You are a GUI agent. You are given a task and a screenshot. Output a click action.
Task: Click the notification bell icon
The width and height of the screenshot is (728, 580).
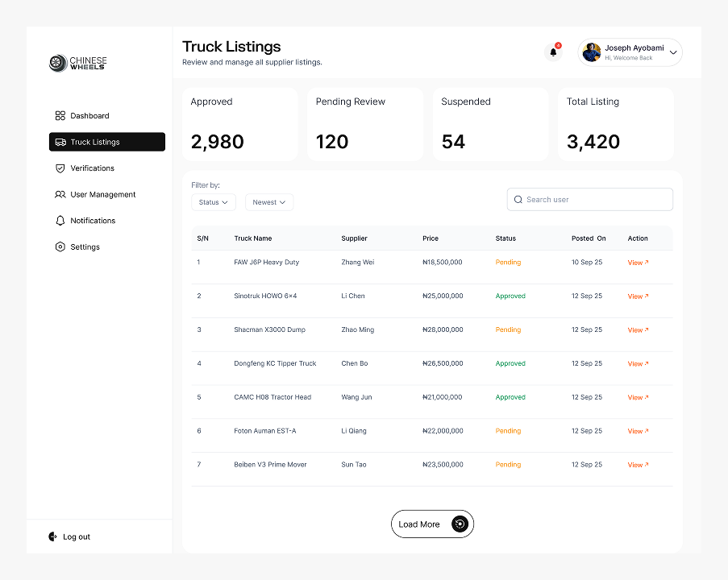click(553, 52)
